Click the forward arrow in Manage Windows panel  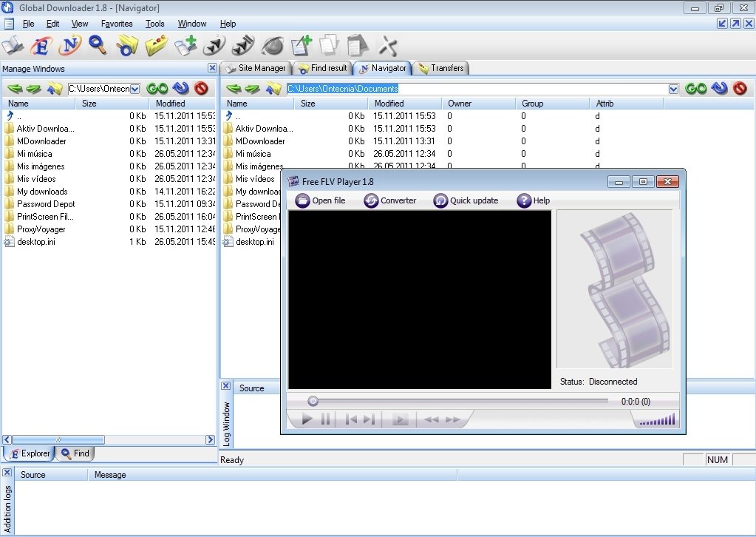34,89
